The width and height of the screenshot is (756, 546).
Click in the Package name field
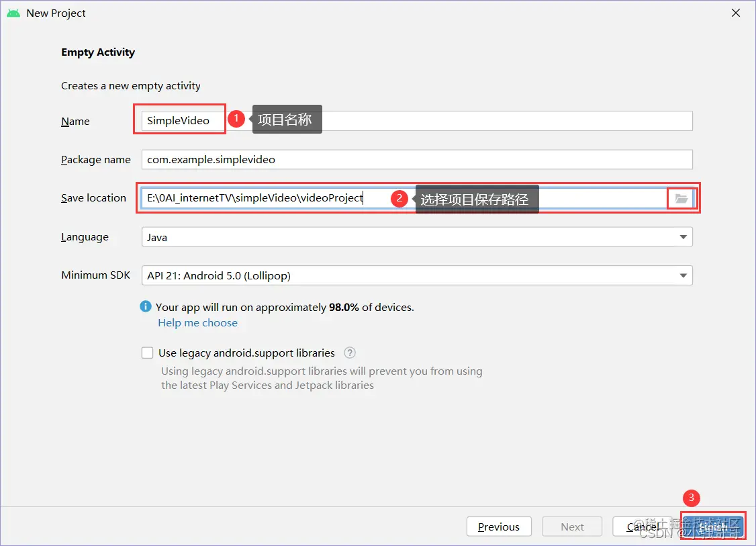(417, 160)
